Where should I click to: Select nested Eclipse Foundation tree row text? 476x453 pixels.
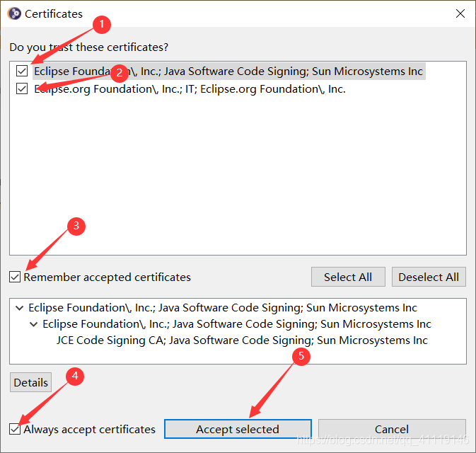(237, 324)
